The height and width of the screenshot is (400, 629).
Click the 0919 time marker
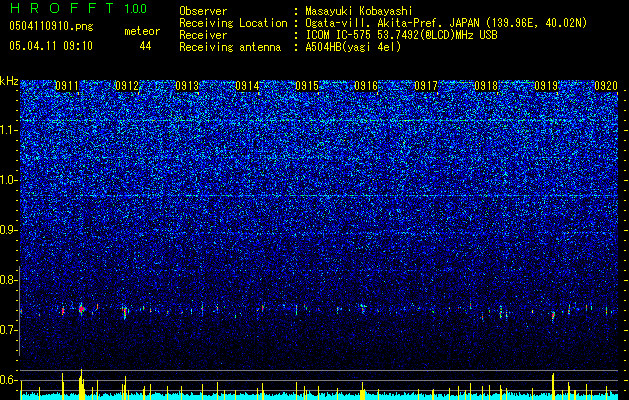[546, 86]
